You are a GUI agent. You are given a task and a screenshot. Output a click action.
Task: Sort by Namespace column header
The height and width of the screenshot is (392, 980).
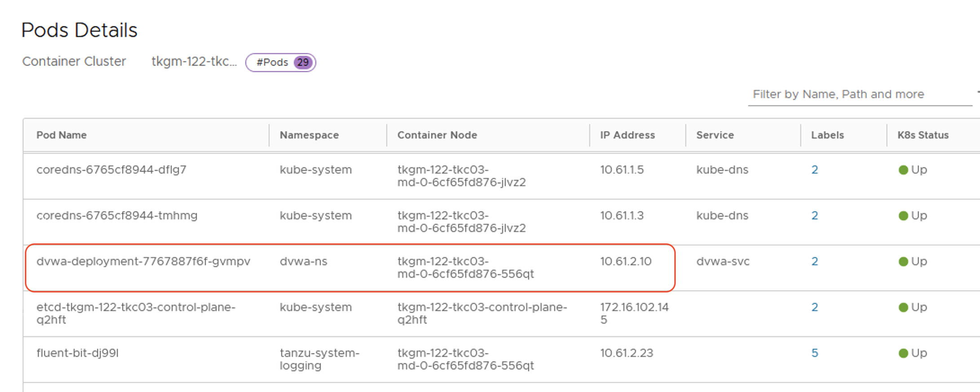pos(309,135)
